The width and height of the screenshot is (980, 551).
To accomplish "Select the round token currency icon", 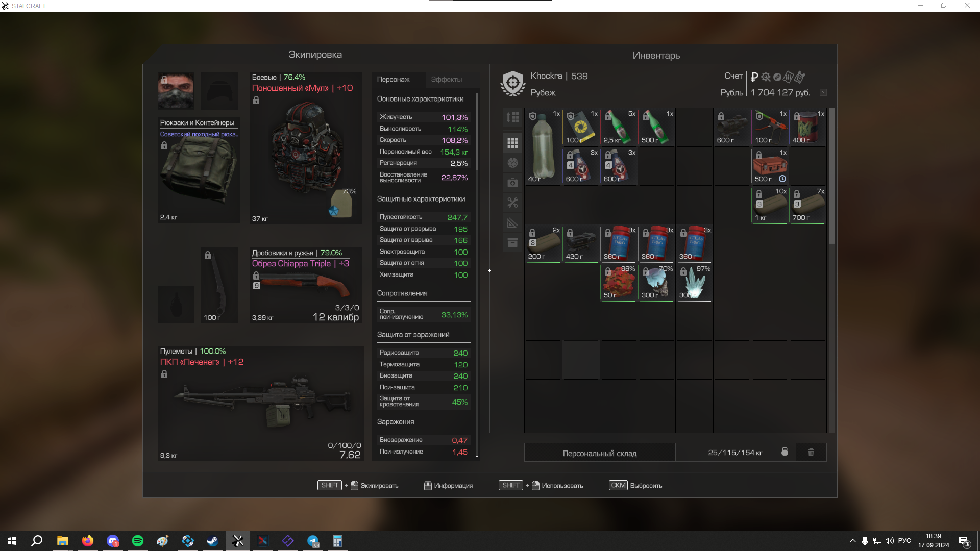I will click(x=777, y=77).
